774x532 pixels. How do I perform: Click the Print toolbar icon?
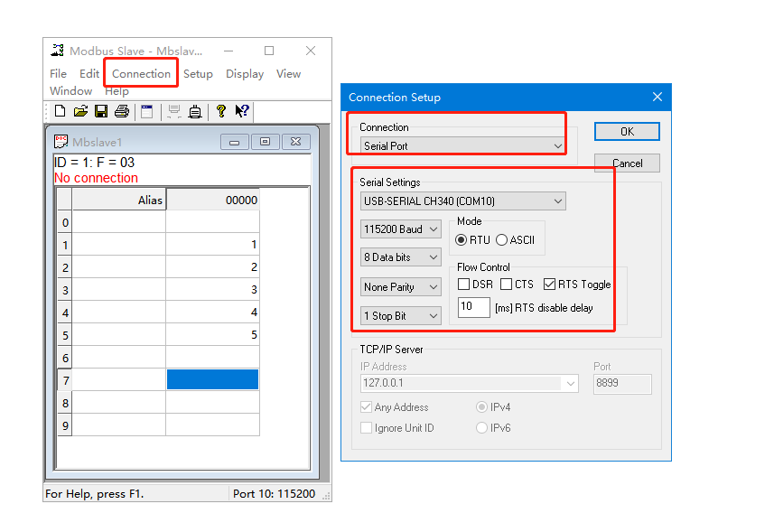tap(121, 111)
